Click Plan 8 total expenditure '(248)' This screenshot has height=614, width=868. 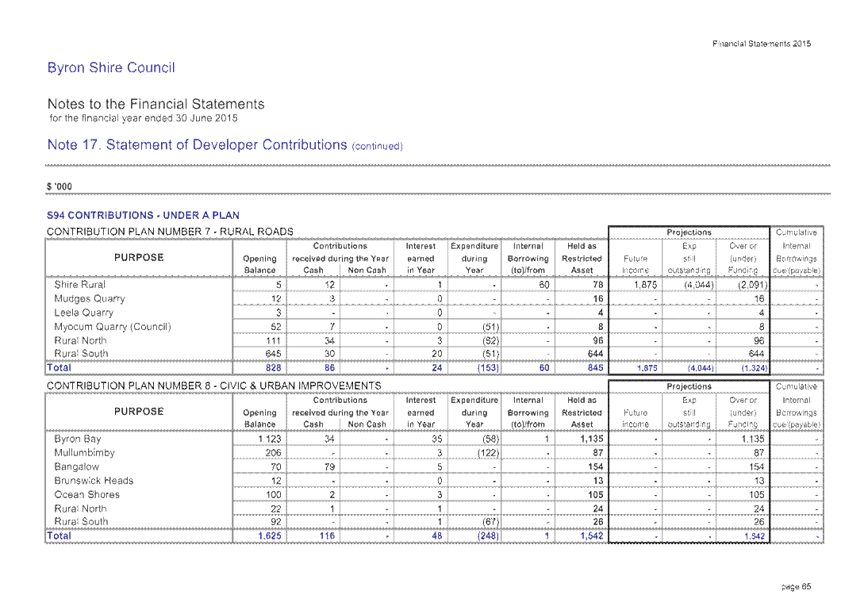[488, 536]
